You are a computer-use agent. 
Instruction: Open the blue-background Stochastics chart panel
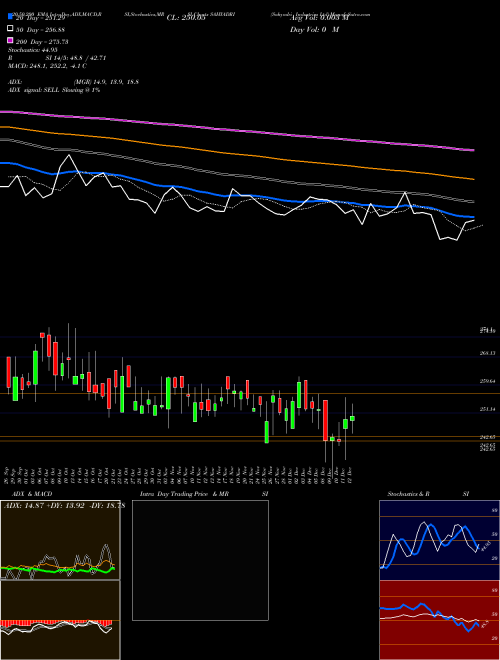point(439,540)
